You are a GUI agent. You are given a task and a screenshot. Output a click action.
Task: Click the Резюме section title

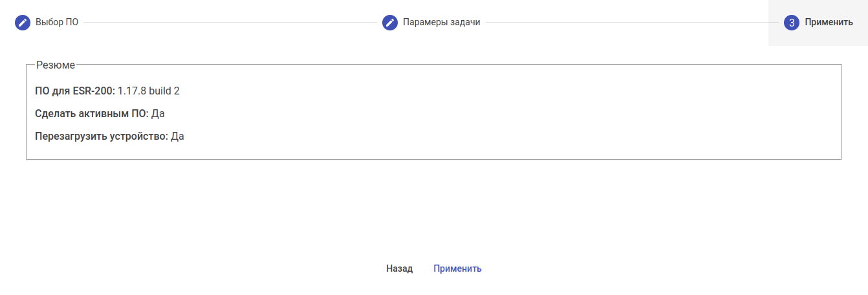[x=56, y=65]
